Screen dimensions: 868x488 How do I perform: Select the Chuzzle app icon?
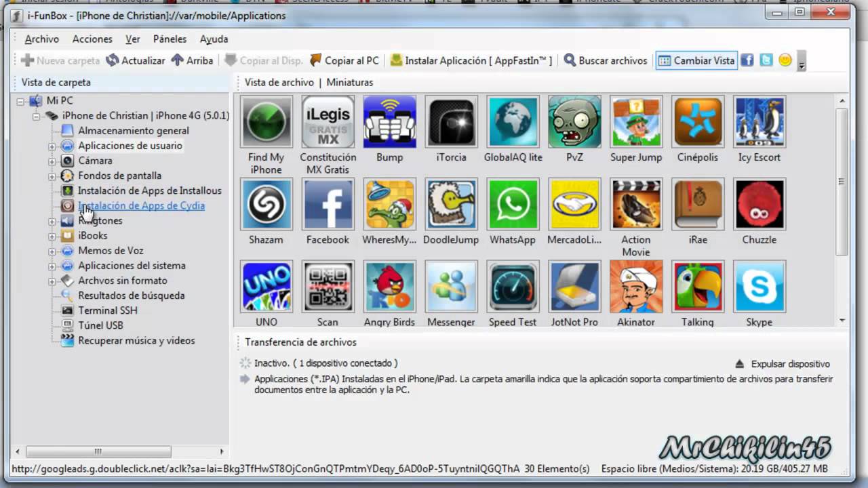point(759,205)
